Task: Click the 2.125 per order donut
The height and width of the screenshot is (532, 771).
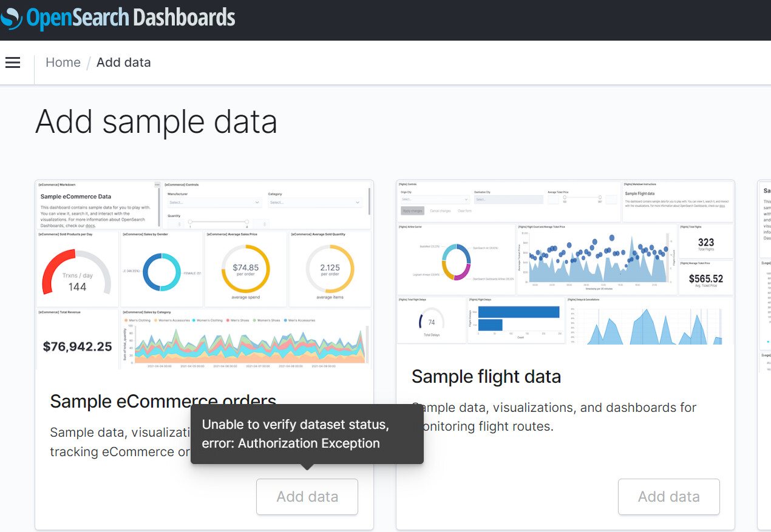Action: tap(330, 269)
